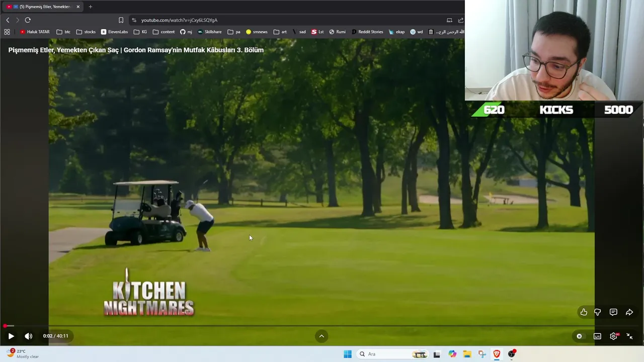Mute the video with the speaker icon

coord(28,336)
